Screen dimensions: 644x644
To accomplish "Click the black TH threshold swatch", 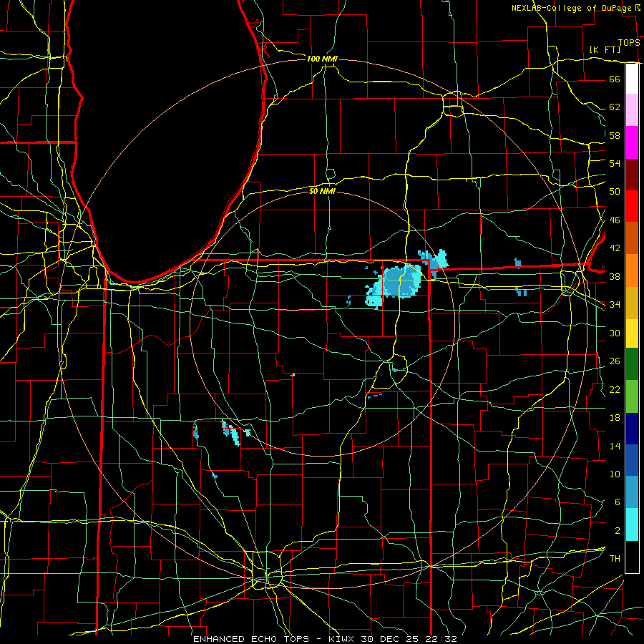I will click(x=632, y=557).
